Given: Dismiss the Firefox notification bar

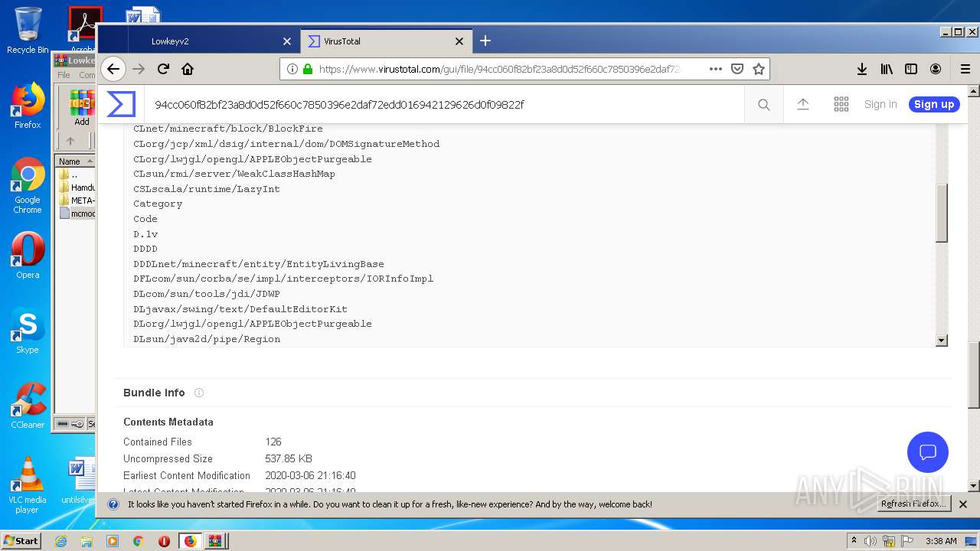Looking at the screenshot, I should pyautogui.click(x=963, y=504).
